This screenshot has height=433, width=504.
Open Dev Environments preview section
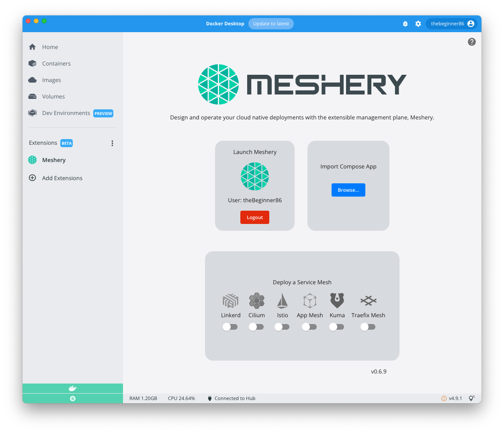click(x=66, y=113)
